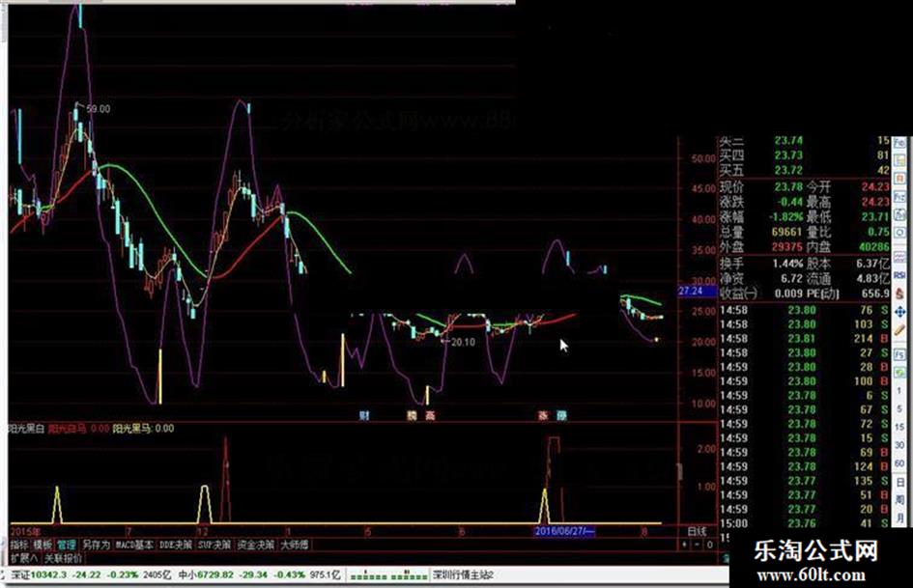Viewport: 913px width, 588px height.
Task: Click the green signal-strength bars in status bar
Action: (389, 575)
